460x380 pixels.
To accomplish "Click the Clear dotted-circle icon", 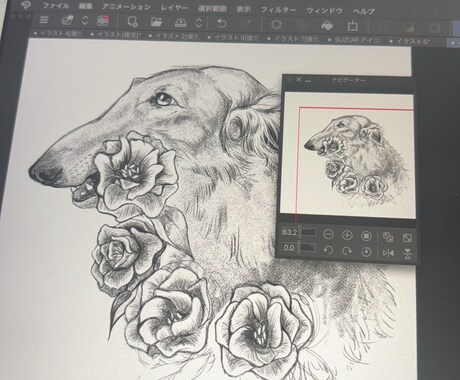I will 276,25.
